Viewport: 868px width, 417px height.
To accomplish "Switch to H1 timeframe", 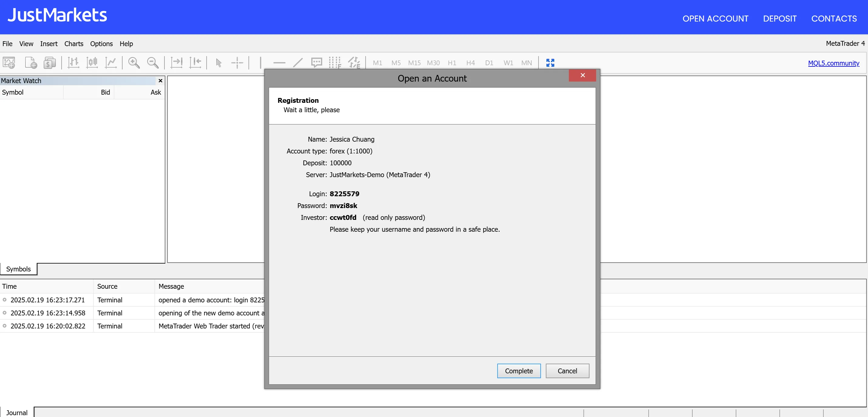I will coord(452,63).
